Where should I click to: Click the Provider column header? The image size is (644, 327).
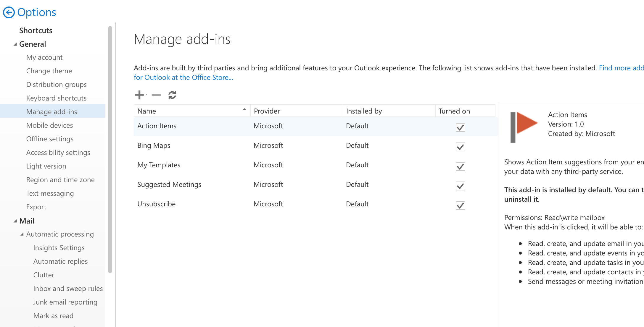[x=297, y=111]
